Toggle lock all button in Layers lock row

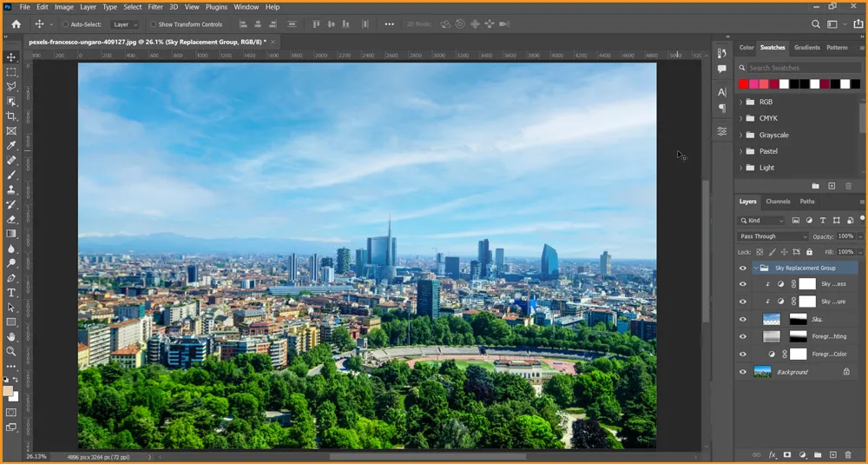click(x=809, y=252)
